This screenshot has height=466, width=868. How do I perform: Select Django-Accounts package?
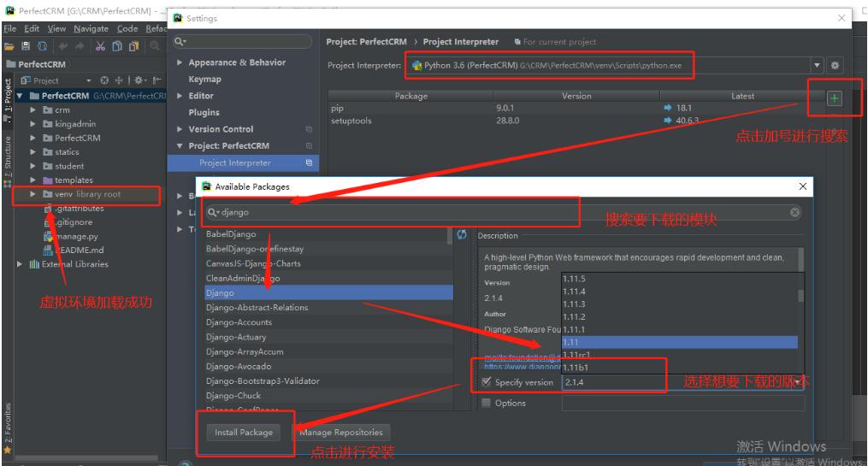329,322
